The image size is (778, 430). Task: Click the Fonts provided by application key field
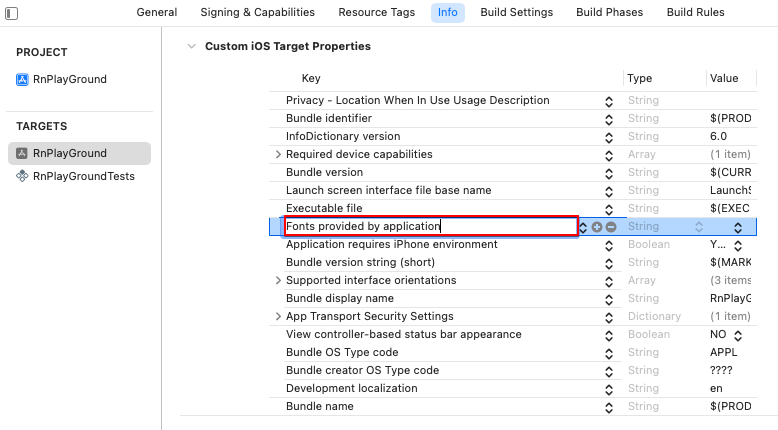[x=431, y=226]
